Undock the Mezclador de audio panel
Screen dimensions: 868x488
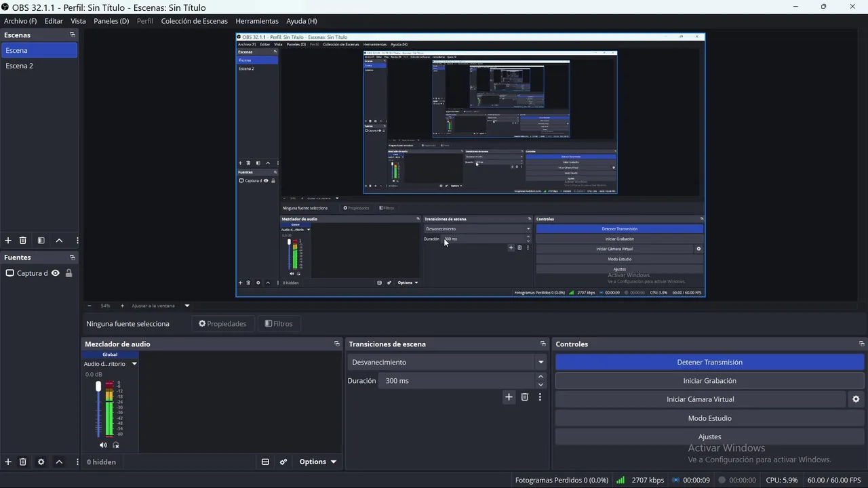click(x=337, y=344)
